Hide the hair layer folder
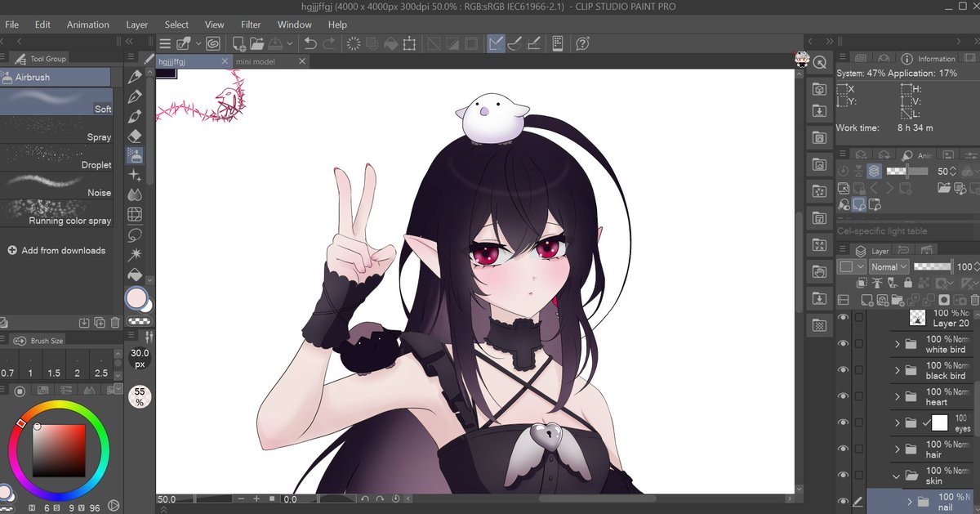This screenshot has width=980, height=514. 843,449
